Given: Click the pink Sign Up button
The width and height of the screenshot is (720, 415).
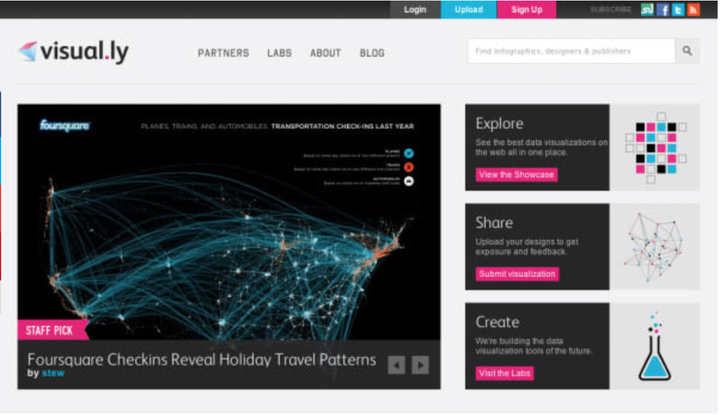Looking at the screenshot, I should tap(527, 10).
